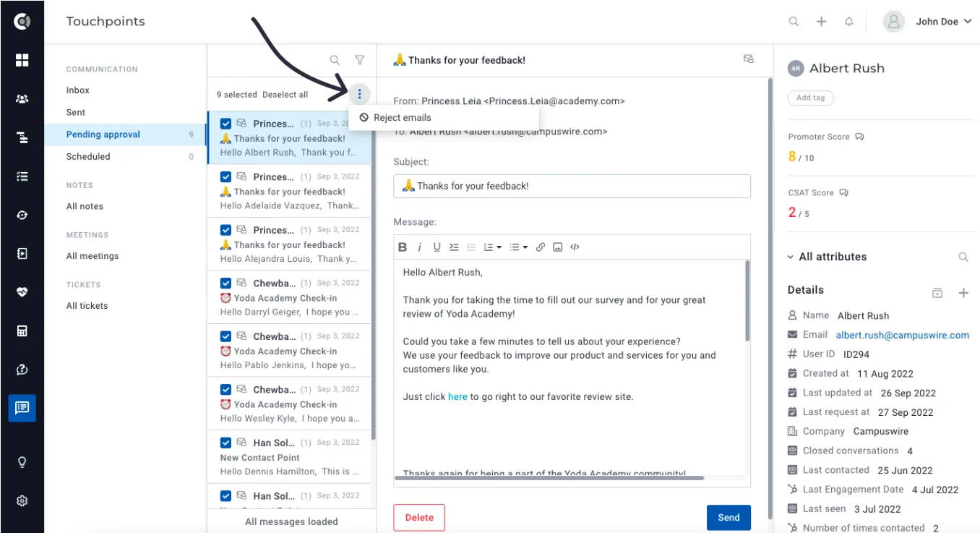Click Deselect all
The image size is (980, 533).
pos(285,95)
